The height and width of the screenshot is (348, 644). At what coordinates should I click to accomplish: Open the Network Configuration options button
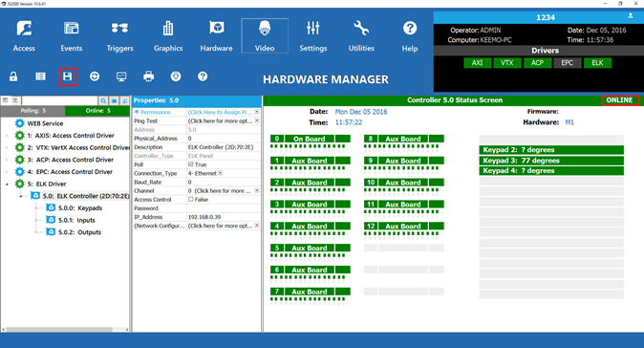point(257,226)
